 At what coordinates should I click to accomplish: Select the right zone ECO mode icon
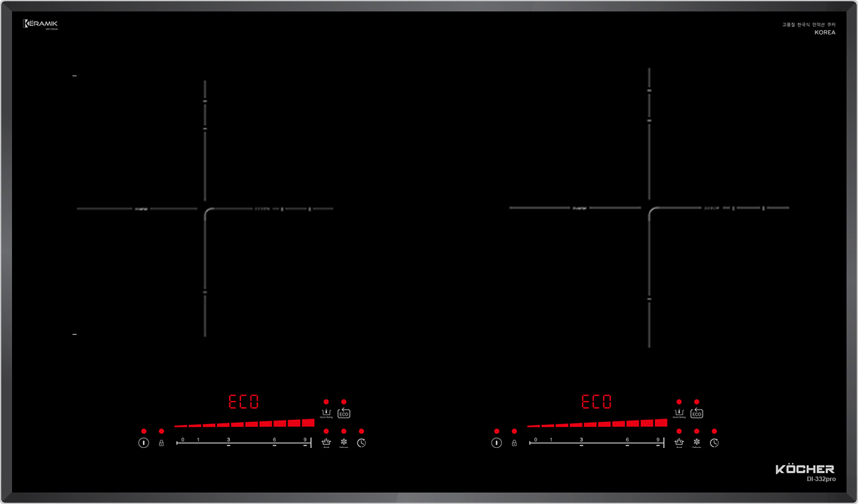point(697,413)
